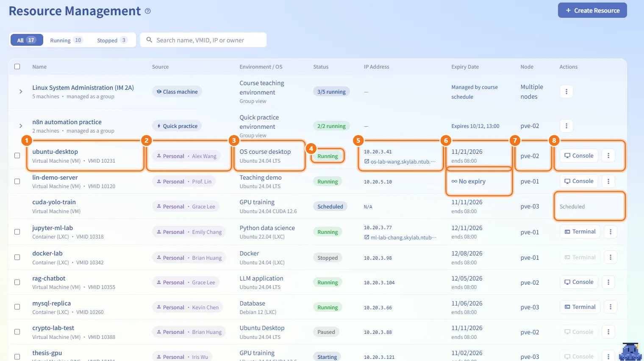The height and width of the screenshot is (361, 644).
Task: Open Console for lin-demo-server
Action: [579, 181]
